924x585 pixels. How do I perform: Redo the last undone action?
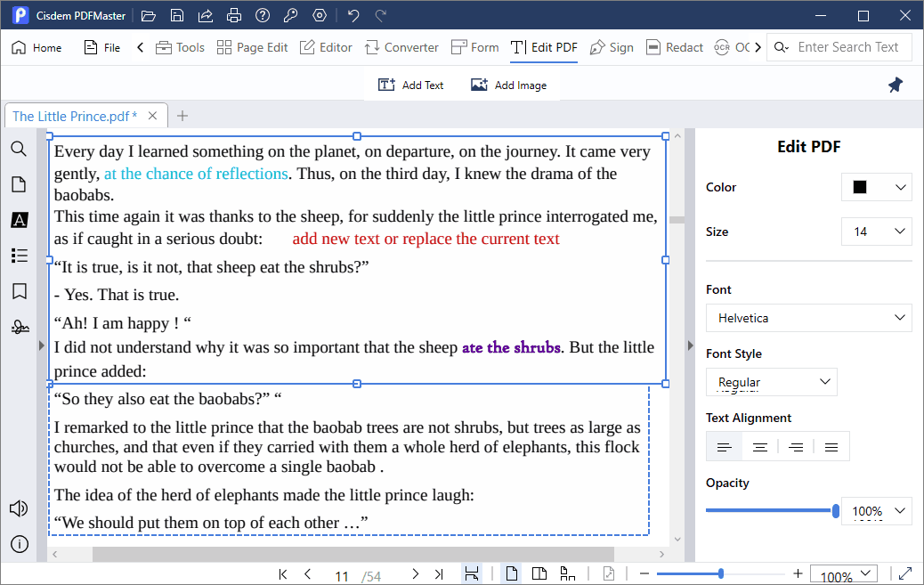381,16
